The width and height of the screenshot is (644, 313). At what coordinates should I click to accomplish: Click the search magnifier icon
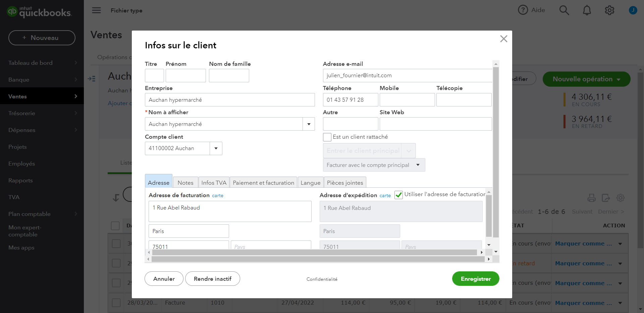[x=564, y=10]
